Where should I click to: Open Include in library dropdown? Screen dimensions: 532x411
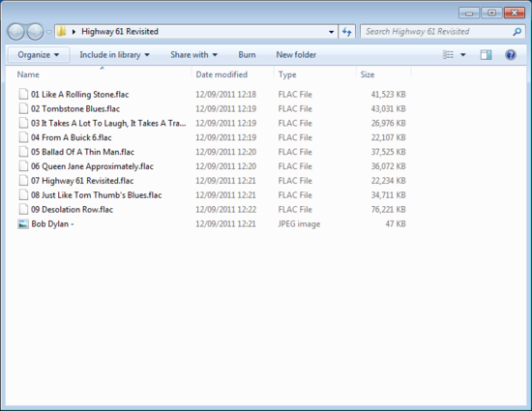tap(114, 55)
